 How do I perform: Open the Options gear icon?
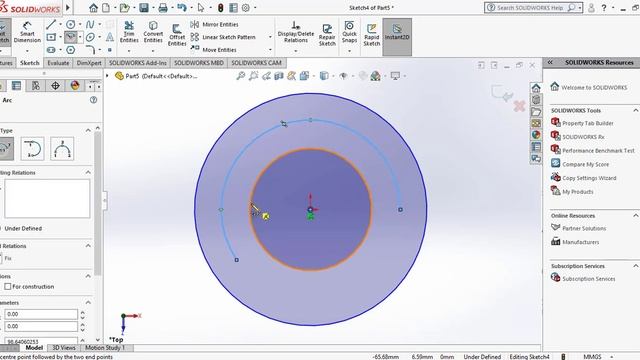point(246,8)
